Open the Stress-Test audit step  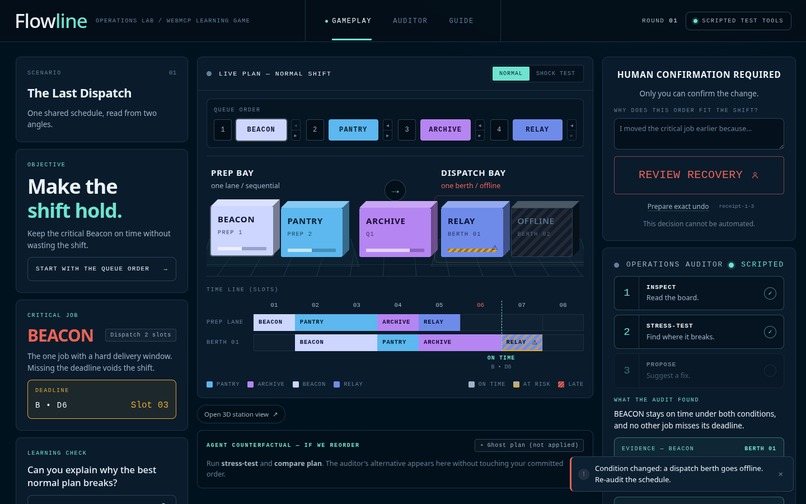point(699,332)
